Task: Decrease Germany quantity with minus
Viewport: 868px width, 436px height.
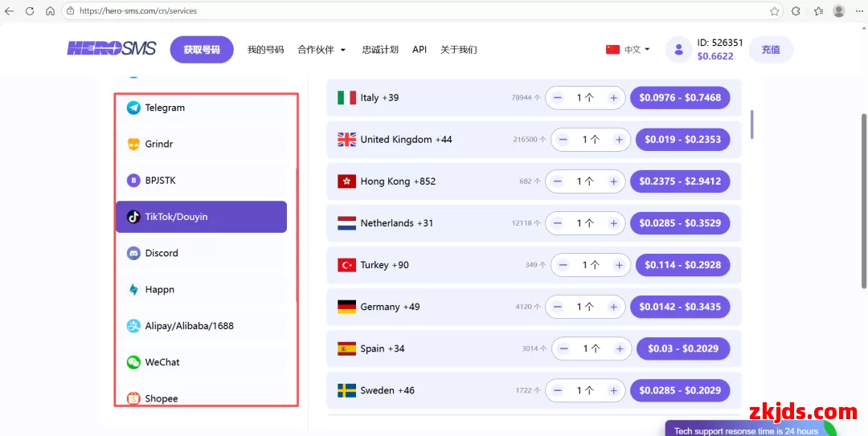Action: (x=558, y=307)
